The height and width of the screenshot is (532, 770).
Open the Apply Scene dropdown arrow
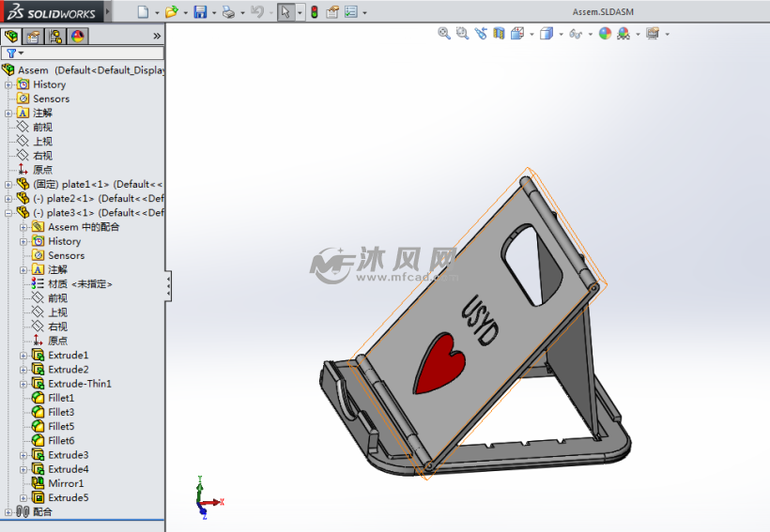(638, 35)
